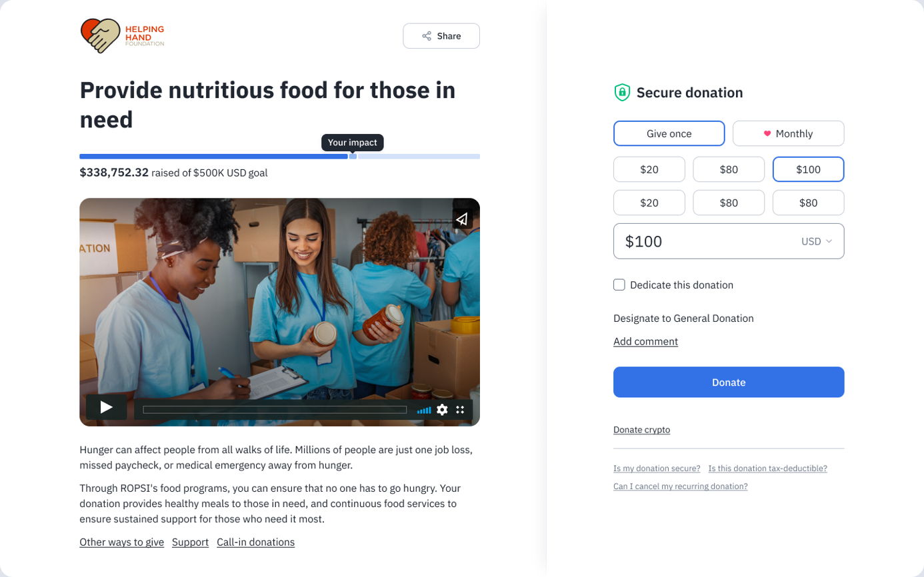
Task: Click the paper plane icon on video
Action: (462, 219)
